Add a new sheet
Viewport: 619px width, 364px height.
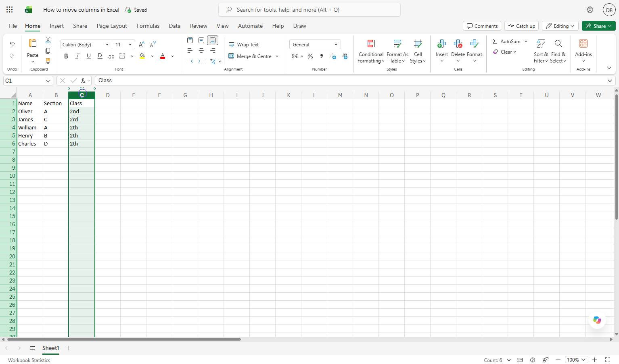pos(69,348)
